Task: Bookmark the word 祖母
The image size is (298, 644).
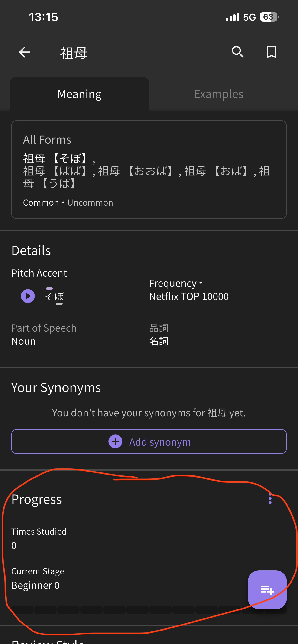Action: pos(272,52)
